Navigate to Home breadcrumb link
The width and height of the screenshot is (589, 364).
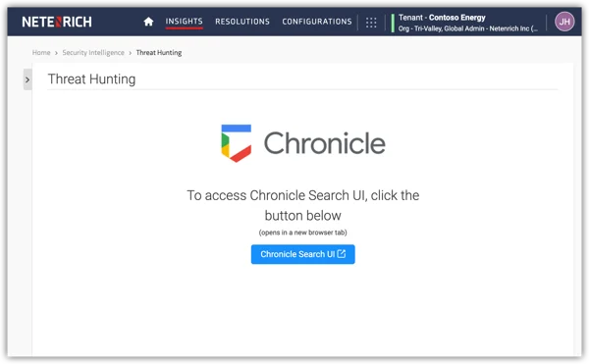click(x=41, y=53)
